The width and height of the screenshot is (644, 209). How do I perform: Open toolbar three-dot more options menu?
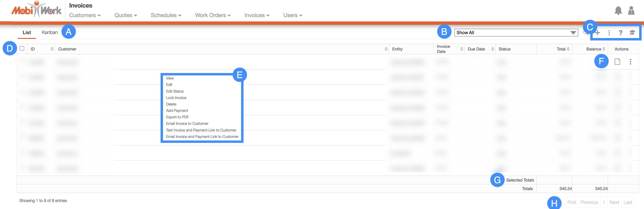(609, 33)
